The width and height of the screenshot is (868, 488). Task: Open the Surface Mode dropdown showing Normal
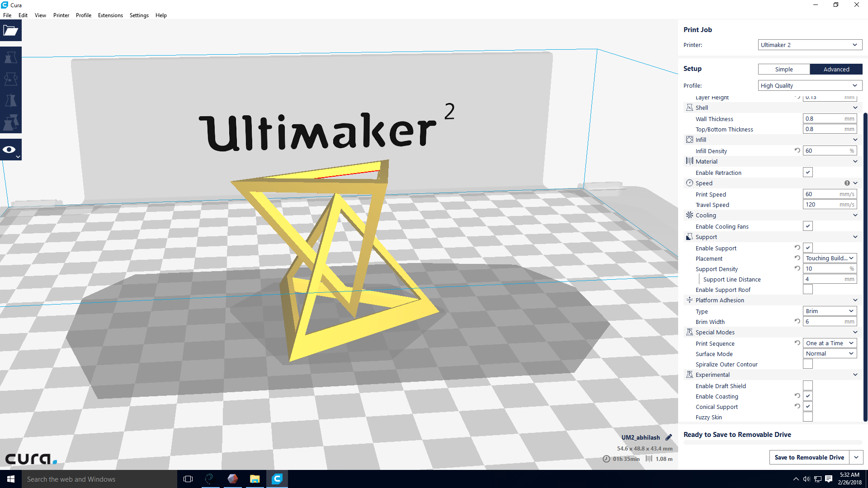[x=830, y=353]
